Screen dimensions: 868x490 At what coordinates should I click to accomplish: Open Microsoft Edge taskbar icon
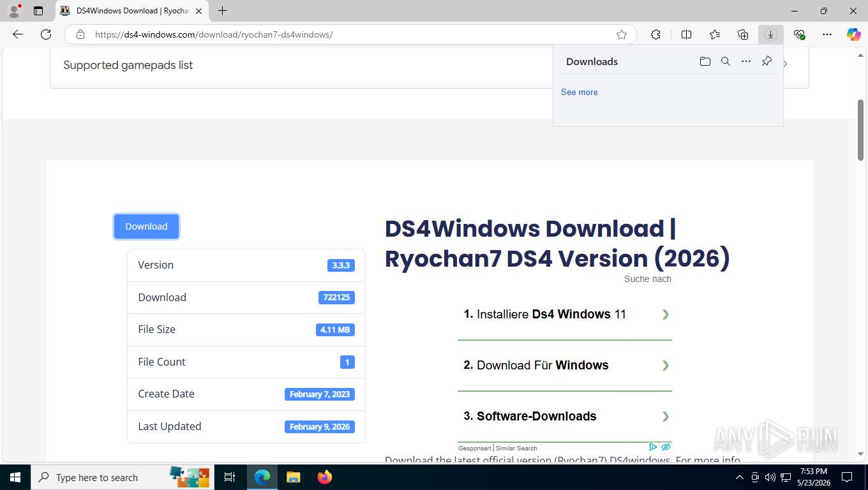tap(262, 477)
